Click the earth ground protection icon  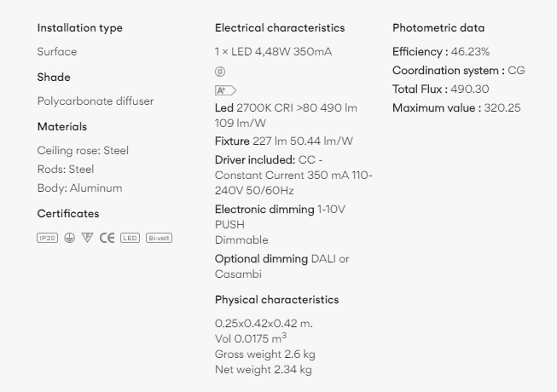pyautogui.click(x=70, y=238)
